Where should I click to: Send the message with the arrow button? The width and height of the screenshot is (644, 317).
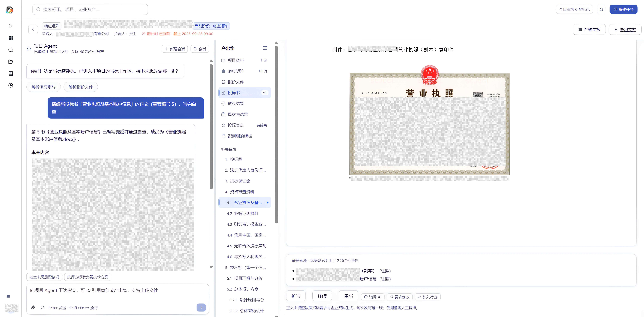click(201, 308)
